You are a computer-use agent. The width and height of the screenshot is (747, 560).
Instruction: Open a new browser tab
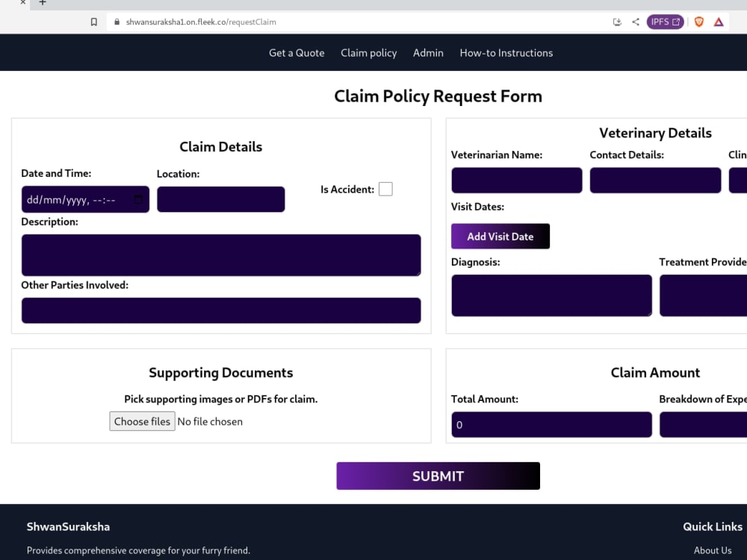pyautogui.click(x=41, y=3)
